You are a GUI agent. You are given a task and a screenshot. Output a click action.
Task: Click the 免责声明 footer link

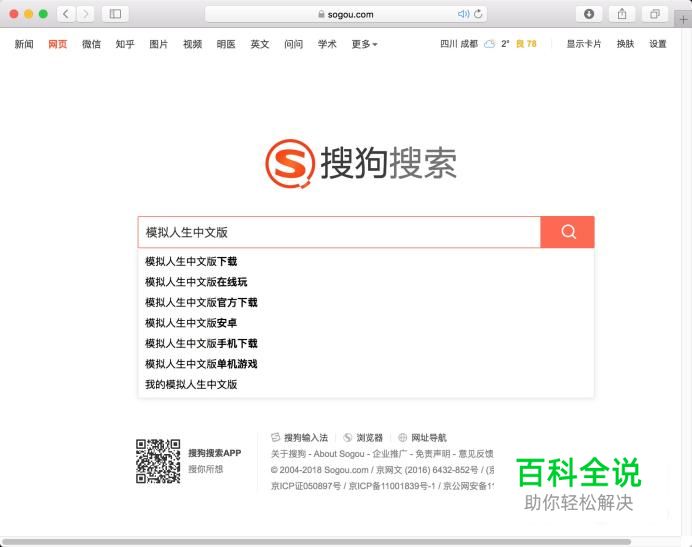point(433,454)
